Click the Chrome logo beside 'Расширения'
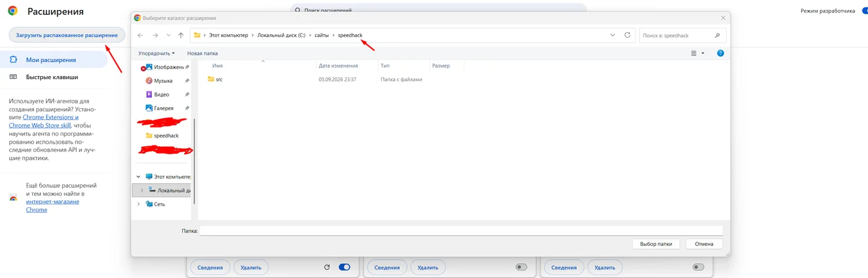868x278 pixels. pos(12,11)
